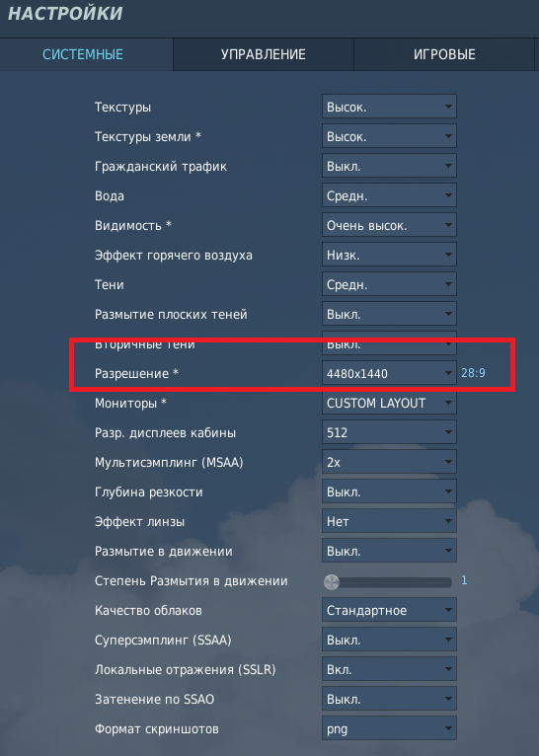Change the Мультисэмплинг (MSAA) dropdown
Viewport: 539px width, 756px height.
click(x=389, y=462)
